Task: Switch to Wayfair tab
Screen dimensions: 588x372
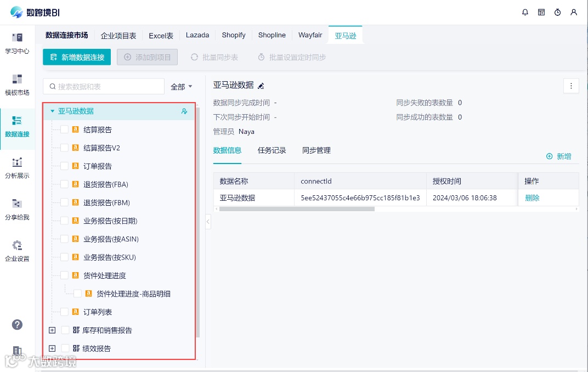Action: (x=310, y=35)
